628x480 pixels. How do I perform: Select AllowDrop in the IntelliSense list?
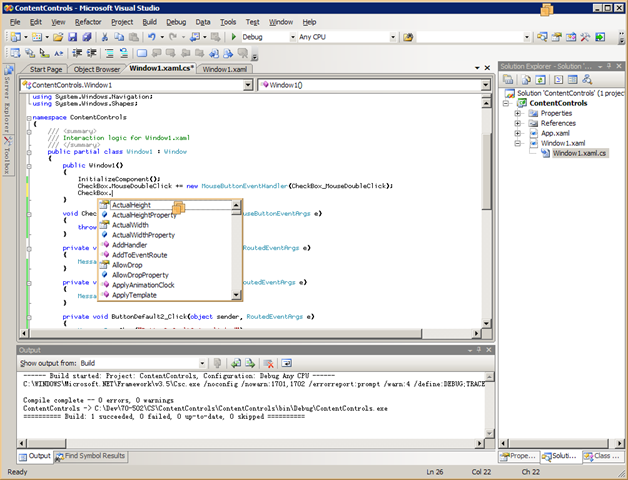coord(127,265)
